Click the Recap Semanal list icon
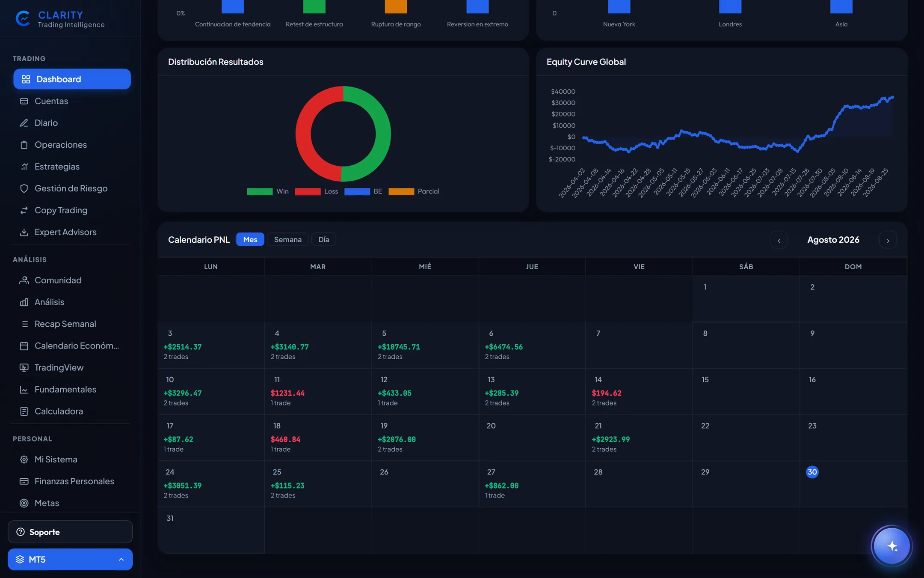The height and width of the screenshot is (578, 924). pyautogui.click(x=24, y=324)
